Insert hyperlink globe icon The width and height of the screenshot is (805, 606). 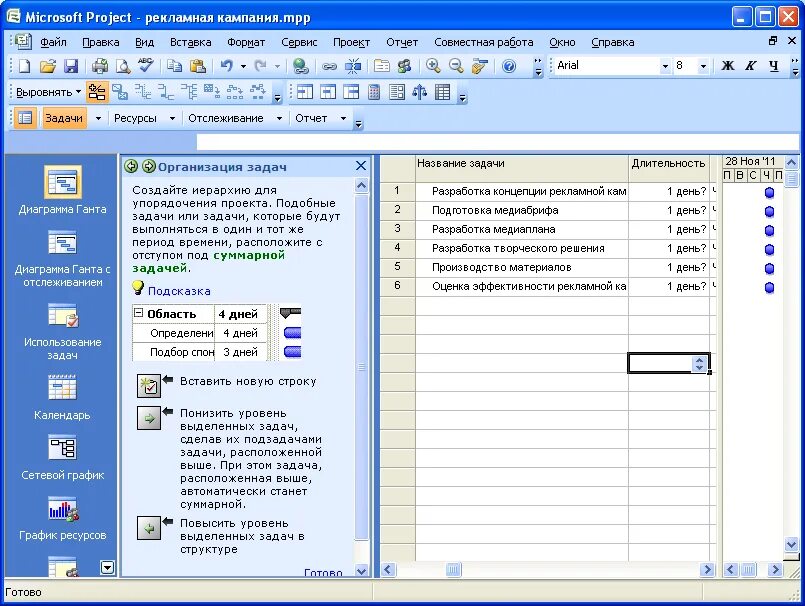pyautogui.click(x=300, y=66)
